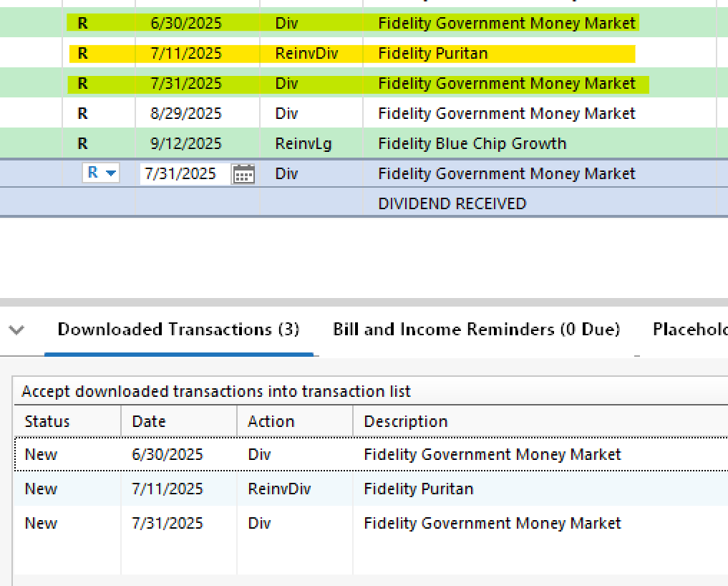Collapse the downloaded transactions panel chevron

click(16, 330)
